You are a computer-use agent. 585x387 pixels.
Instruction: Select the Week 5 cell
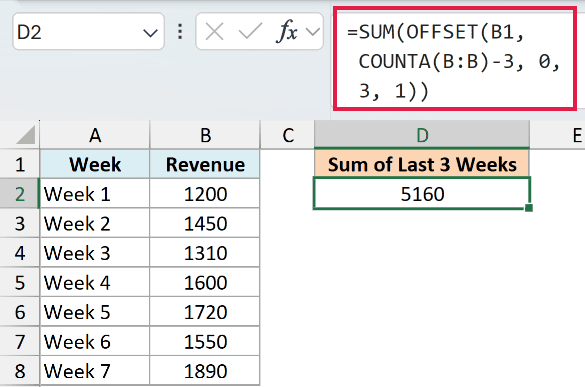pyautogui.click(x=95, y=312)
